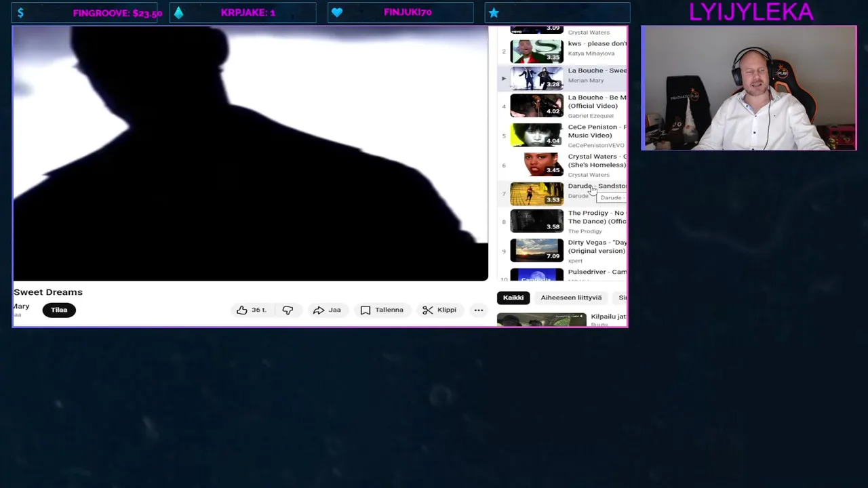The width and height of the screenshot is (868, 488).
Task: Click the now-playing arrow beside La Bouche
Action: [504, 79]
